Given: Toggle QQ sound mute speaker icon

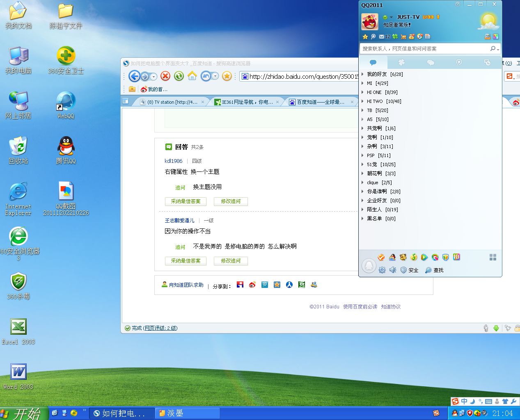Looking at the screenshot, I should click(x=393, y=270).
